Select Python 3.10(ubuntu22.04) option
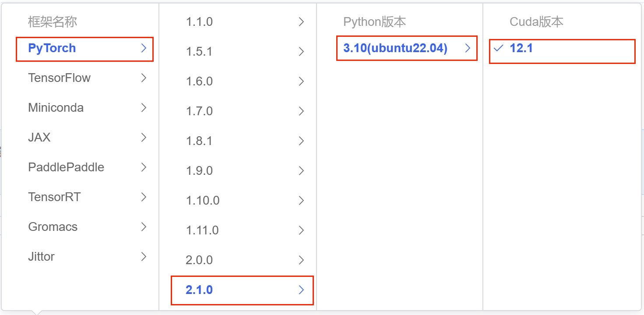The width and height of the screenshot is (644, 315). click(395, 48)
